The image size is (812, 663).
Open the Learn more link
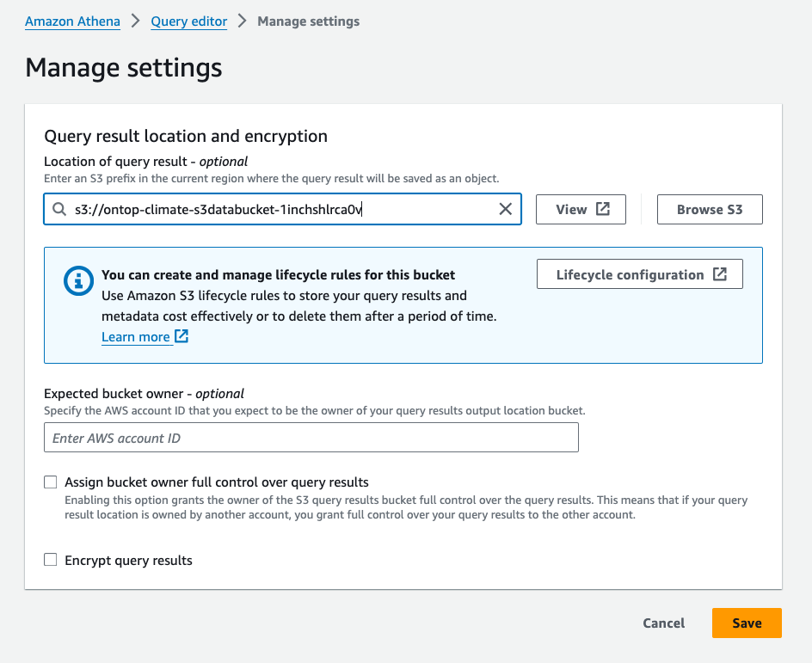coord(136,337)
